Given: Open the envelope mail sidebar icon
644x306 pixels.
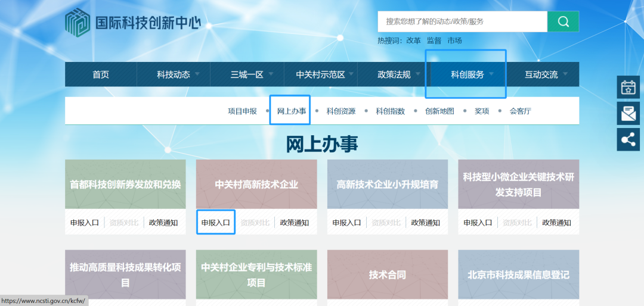Looking at the screenshot, I should click(628, 113).
